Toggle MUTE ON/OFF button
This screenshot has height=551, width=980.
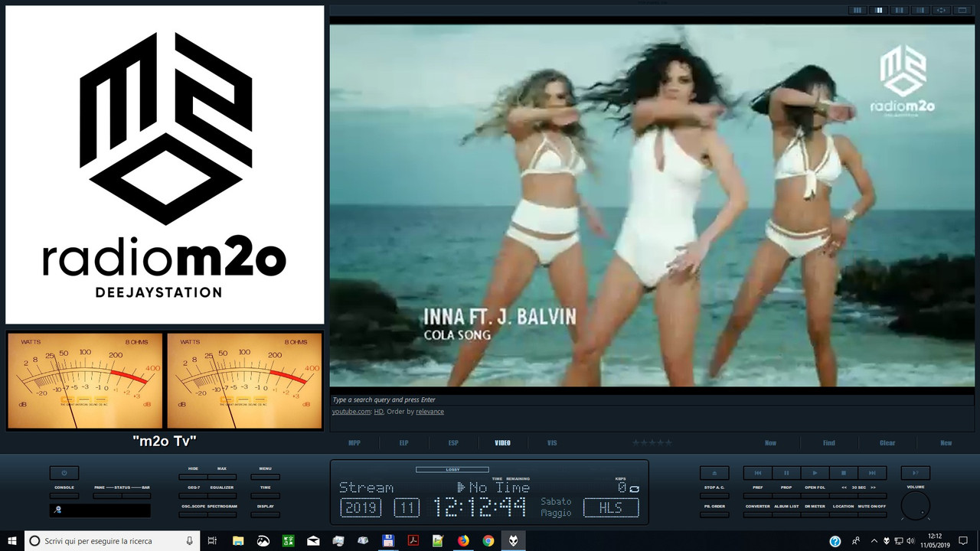click(872, 515)
